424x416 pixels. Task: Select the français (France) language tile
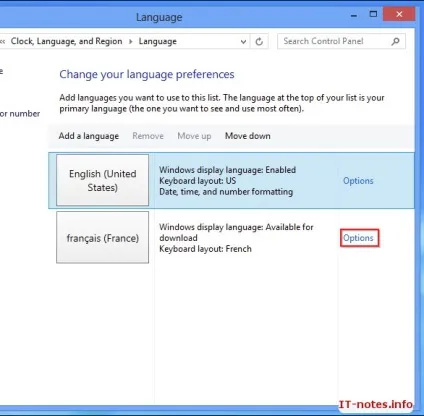coord(102,237)
